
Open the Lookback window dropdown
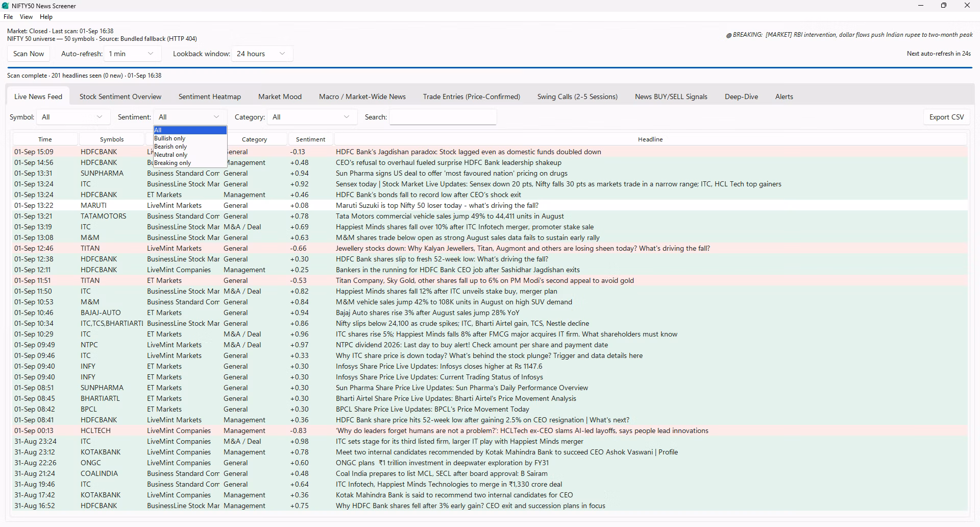(x=262, y=54)
